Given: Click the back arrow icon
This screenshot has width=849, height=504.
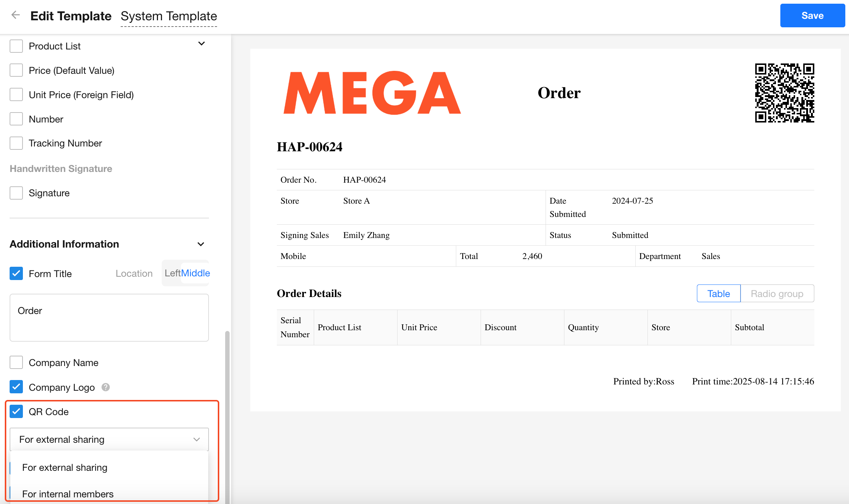Looking at the screenshot, I should coord(15,15).
